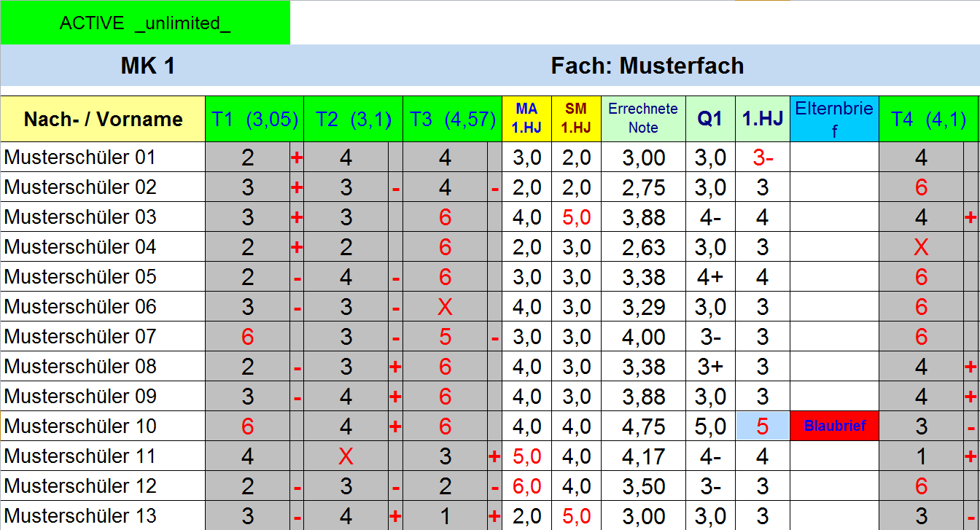
Task: Click the red T3 grade "5" of Musterschüler 07
Action: point(445,337)
